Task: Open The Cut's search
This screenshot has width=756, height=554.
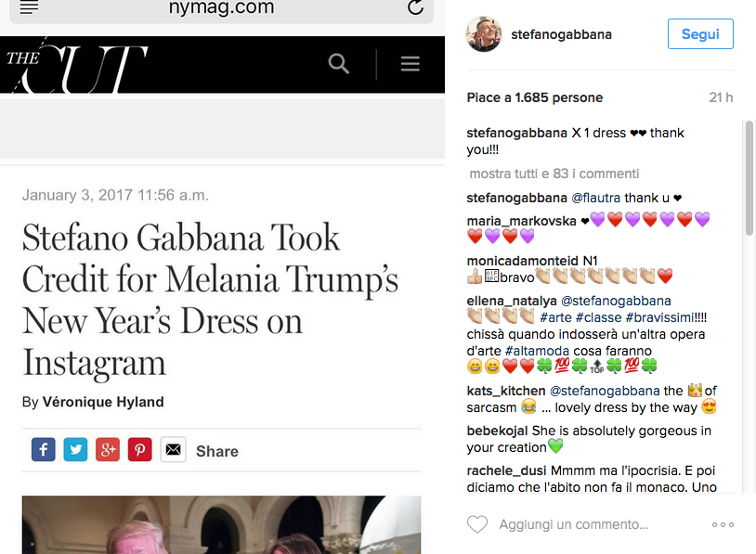Action: 338,64
